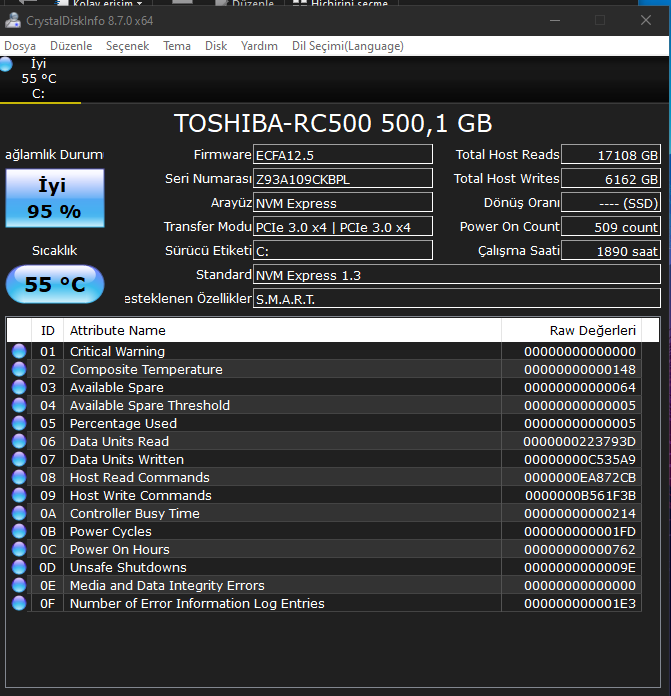Select the Host Read Commands attribute name

(x=140, y=478)
